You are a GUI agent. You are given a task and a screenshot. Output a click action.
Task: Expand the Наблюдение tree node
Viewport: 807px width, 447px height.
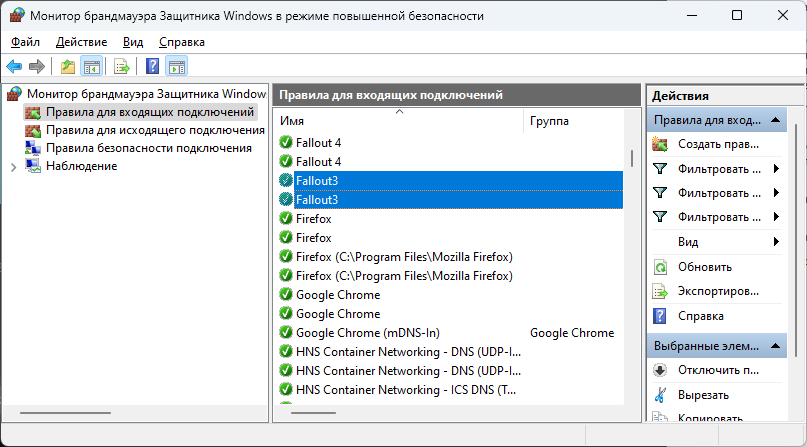click(x=13, y=166)
